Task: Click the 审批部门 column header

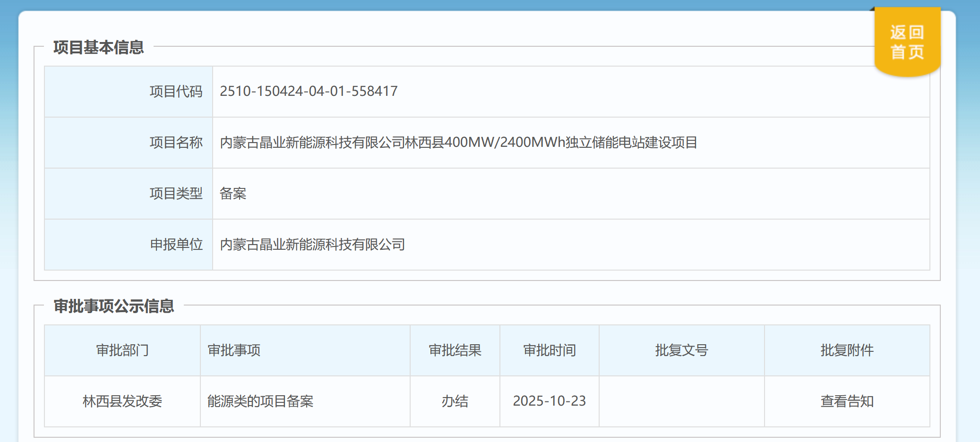Action: pos(122,350)
